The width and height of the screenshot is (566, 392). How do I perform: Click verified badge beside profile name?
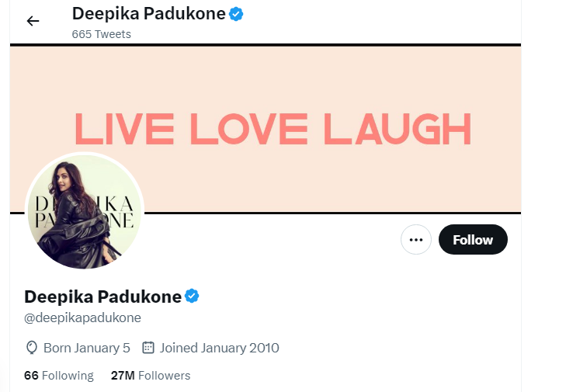click(x=192, y=296)
